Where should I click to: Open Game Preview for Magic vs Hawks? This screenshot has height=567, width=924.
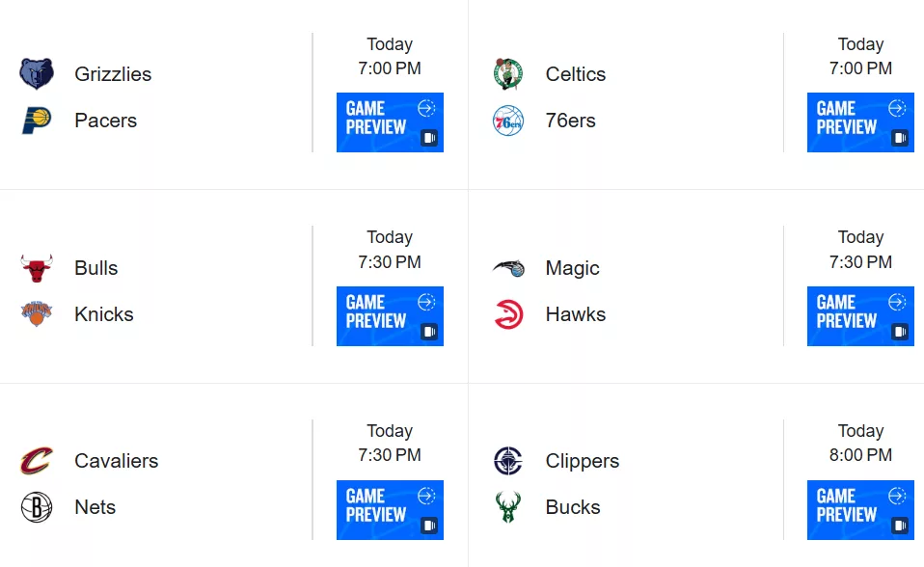(x=860, y=316)
